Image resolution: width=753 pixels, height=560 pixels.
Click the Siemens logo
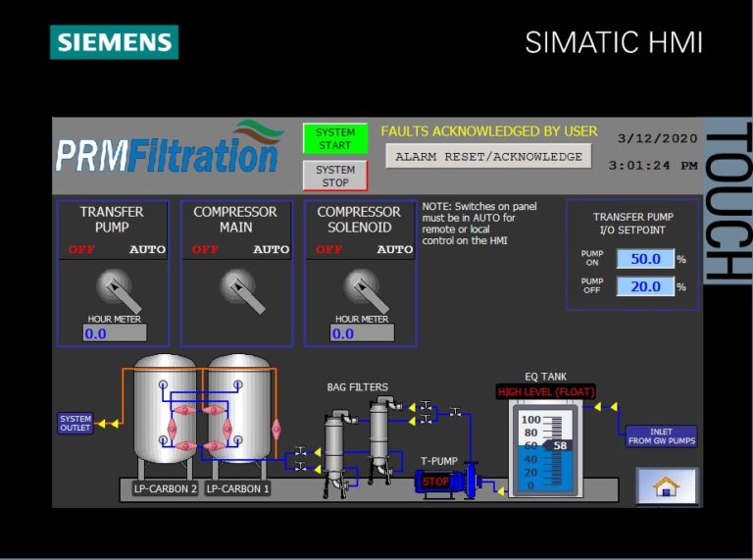coord(114,42)
